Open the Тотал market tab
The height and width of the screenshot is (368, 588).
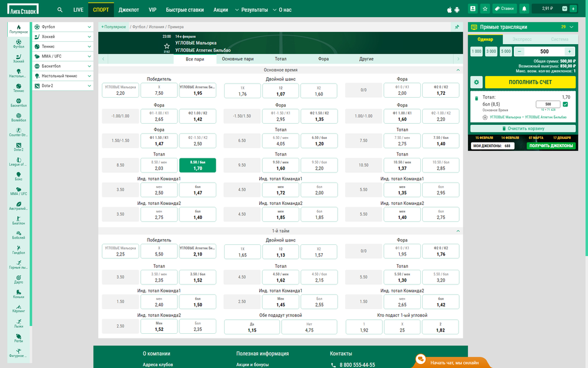[x=280, y=59]
